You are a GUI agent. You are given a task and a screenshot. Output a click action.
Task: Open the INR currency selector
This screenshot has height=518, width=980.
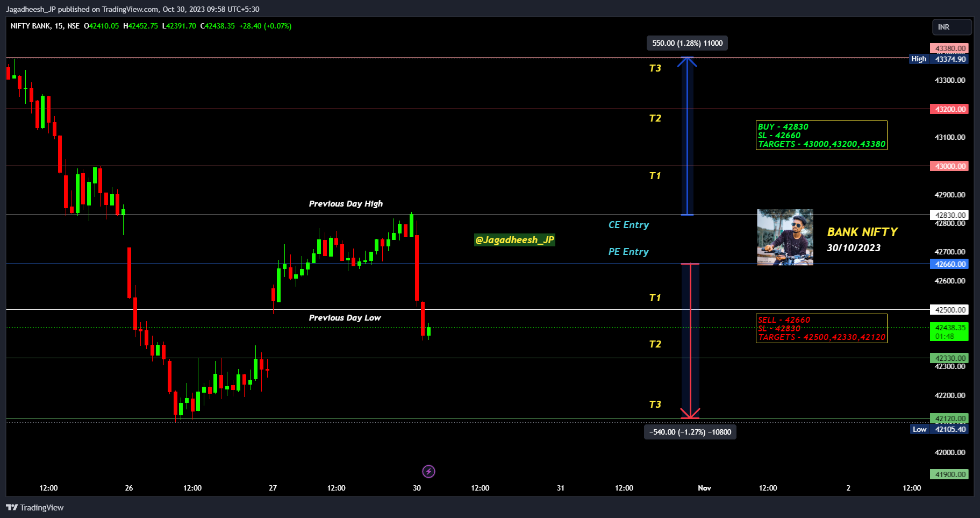point(952,27)
